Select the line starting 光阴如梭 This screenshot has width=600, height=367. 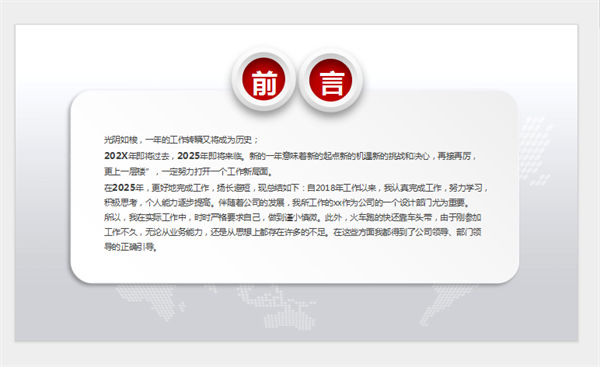182,140
